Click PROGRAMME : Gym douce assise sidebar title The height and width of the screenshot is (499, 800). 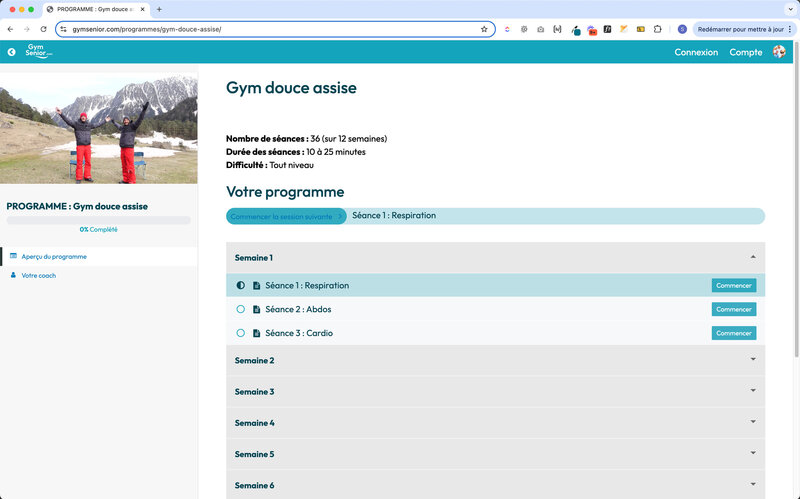pos(77,206)
